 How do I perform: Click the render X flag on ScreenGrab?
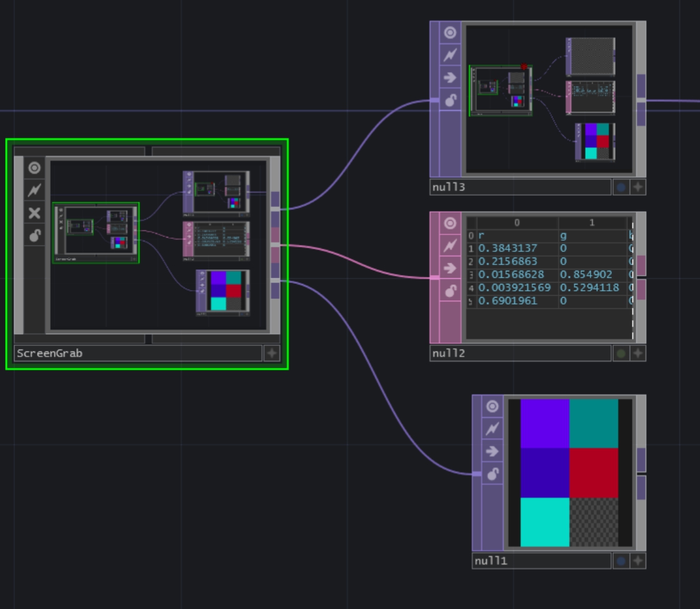tap(33, 213)
